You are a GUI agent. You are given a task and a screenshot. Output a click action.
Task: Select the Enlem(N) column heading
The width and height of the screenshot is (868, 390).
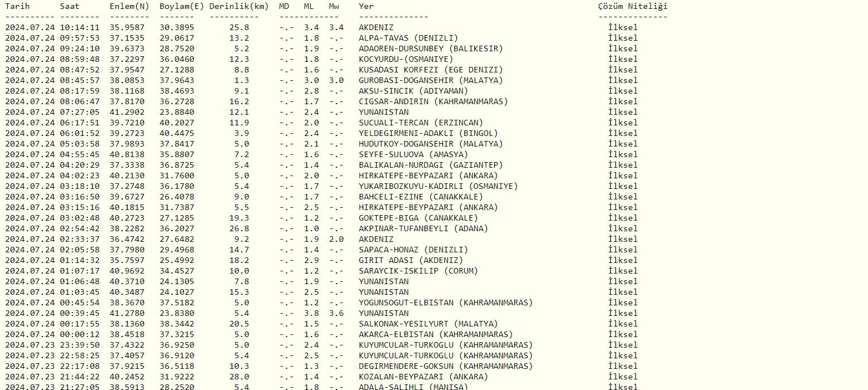[129, 7]
